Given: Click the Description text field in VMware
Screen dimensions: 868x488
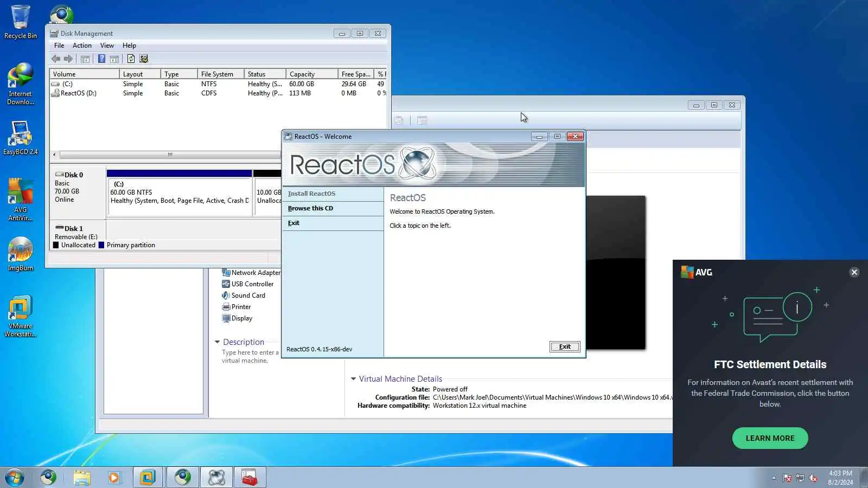Looking at the screenshot, I should (x=250, y=356).
